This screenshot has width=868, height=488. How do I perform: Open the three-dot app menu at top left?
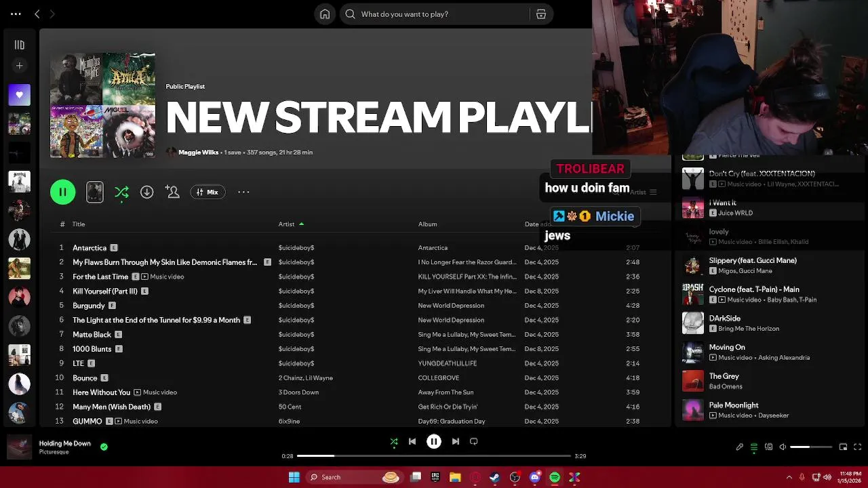click(16, 14)
